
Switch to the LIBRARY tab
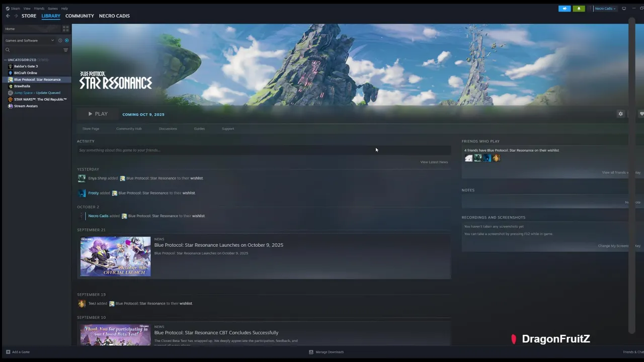pyautogui.click(x=51, y=16)
